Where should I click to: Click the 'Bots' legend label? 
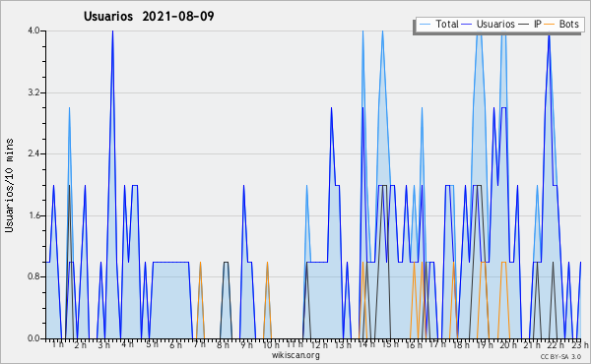(568, 24)
